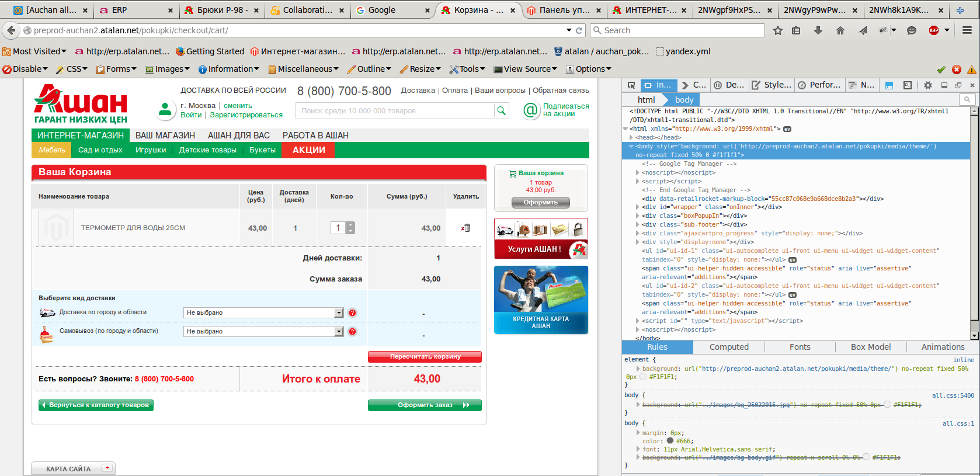This screenshot has height=476, width=980.
Task: Click the Оформить заказ button
Action: pyautogui.click(x=425, y=405)
